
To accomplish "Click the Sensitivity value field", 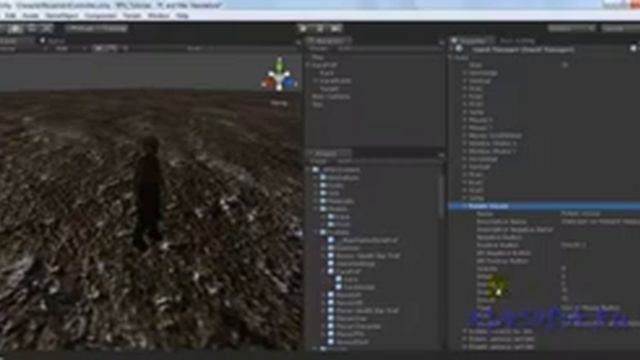I will pos(600,284).
